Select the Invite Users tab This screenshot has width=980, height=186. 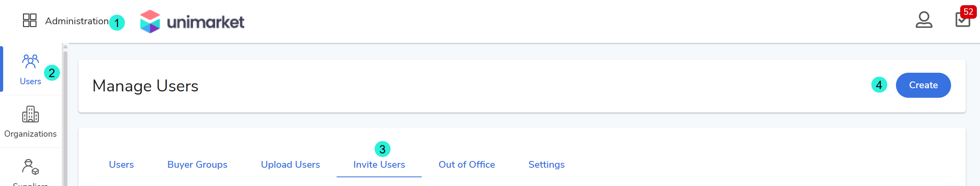point(379,165)
